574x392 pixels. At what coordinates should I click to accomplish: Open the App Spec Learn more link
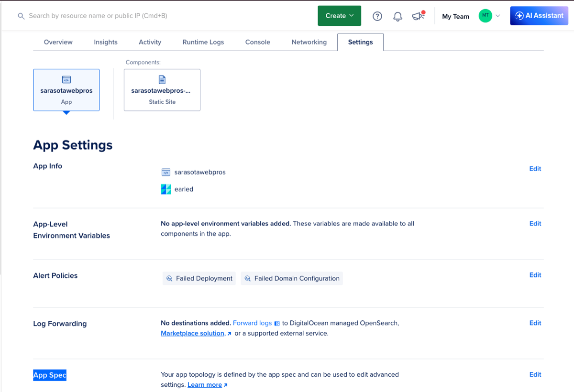(x=205, y=385)
